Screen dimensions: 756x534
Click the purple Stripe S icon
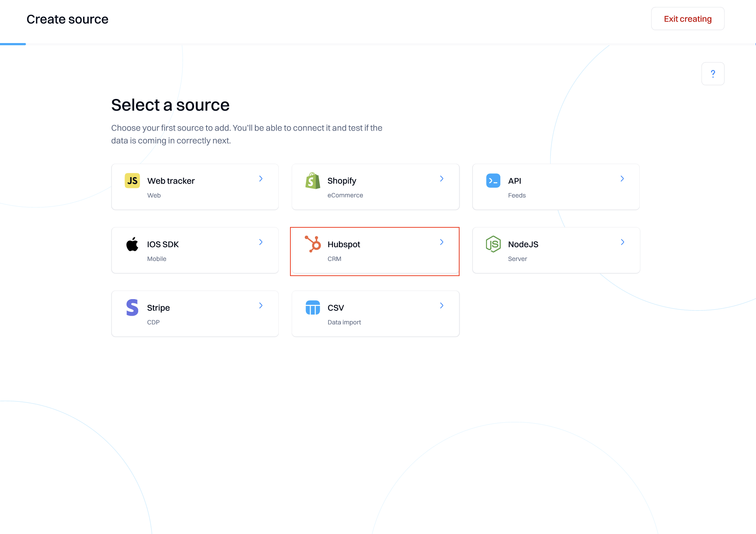132,307
